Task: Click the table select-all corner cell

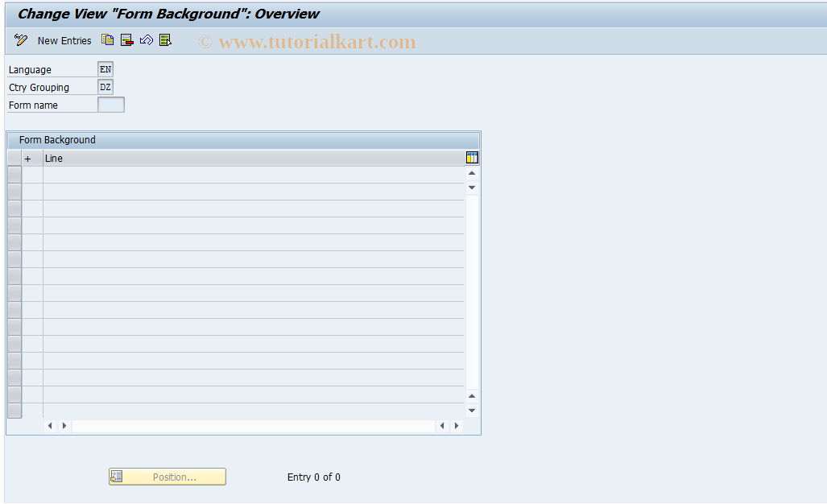Action: coord(14,158)
